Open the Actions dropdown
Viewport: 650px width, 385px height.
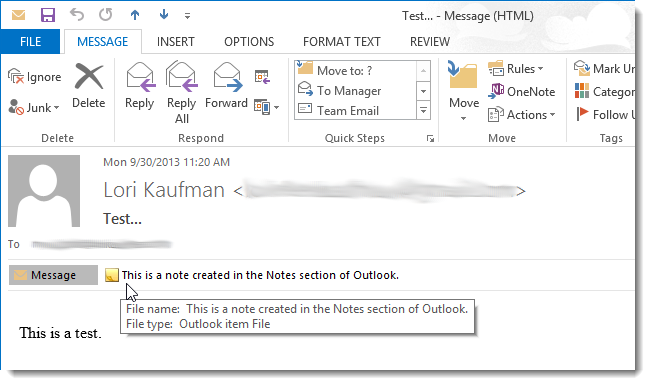(x=521, y=115)
